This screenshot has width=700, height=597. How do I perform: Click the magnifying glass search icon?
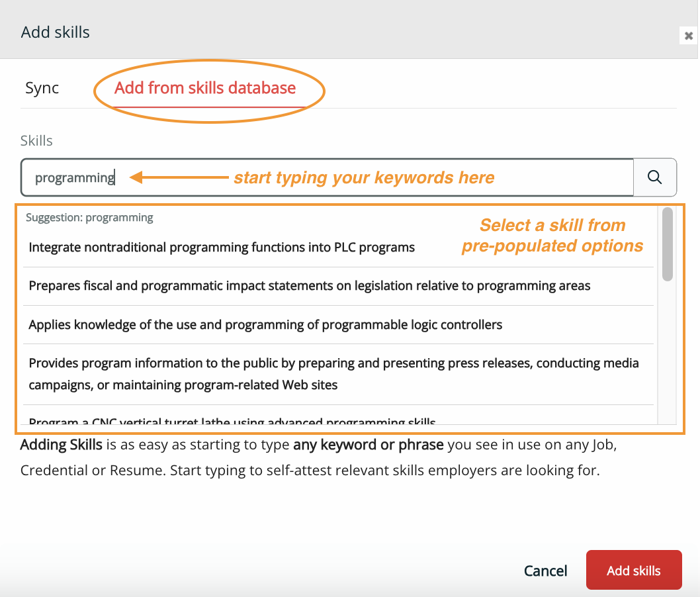coord(654,177)
